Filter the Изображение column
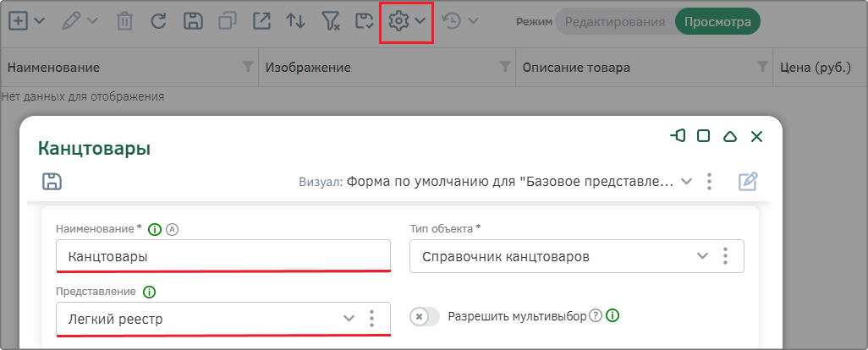 pos(505,67)
